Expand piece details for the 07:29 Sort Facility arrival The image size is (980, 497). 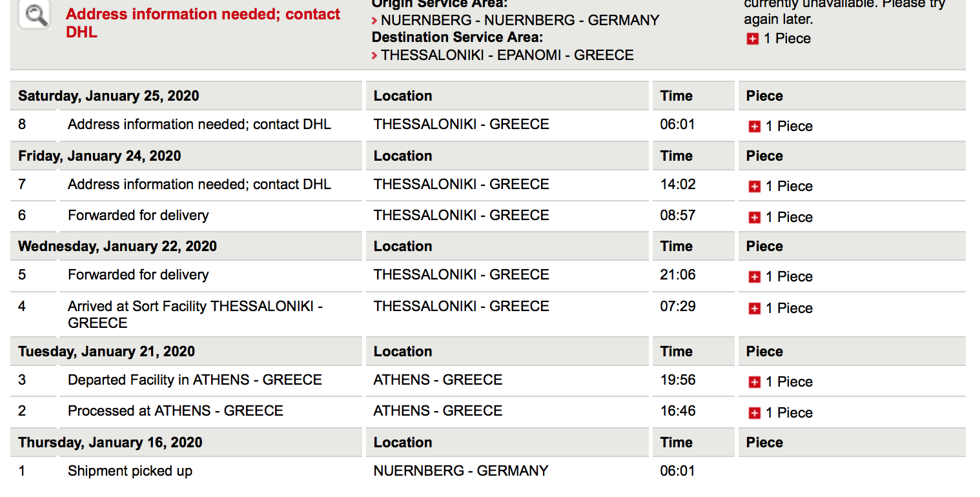[x=754, y=309]
